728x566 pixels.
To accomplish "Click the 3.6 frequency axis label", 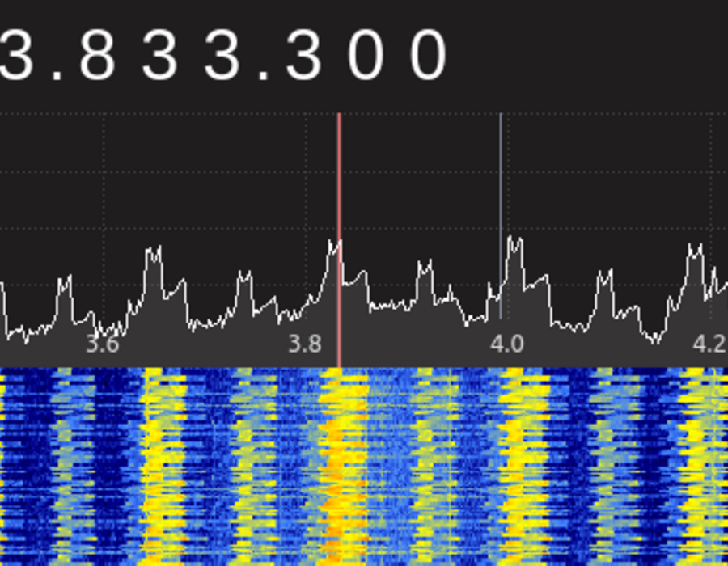I will tap(103, 344).
